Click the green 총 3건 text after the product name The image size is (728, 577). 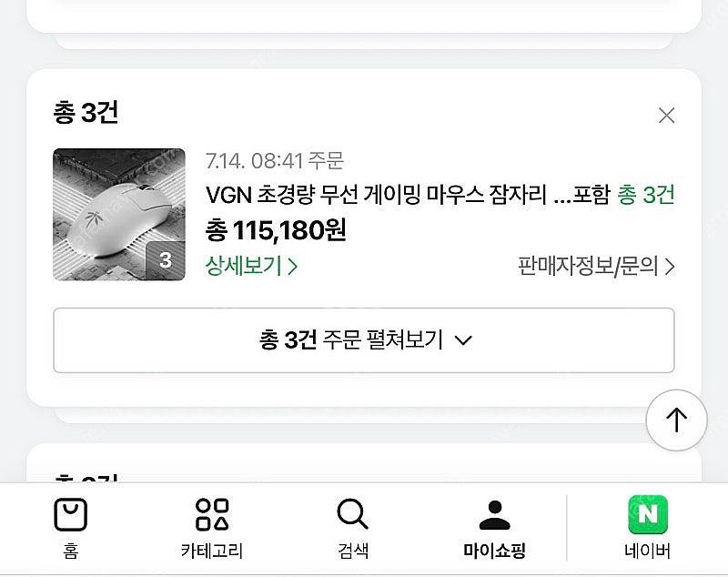coord(646,194)
